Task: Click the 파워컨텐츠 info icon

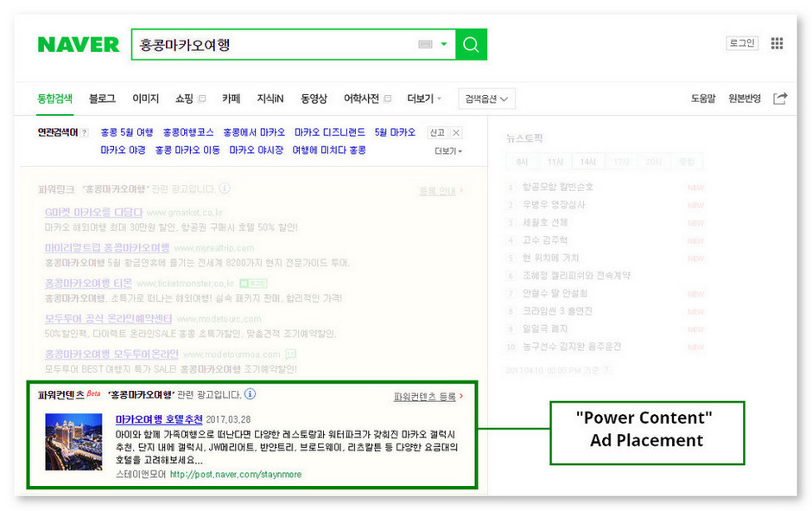Action: coord(251,394)
